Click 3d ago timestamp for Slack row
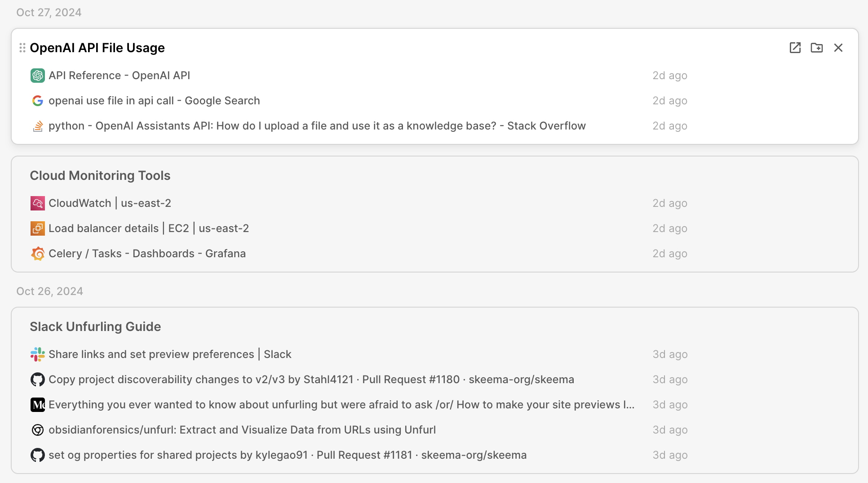 (670, 354)
